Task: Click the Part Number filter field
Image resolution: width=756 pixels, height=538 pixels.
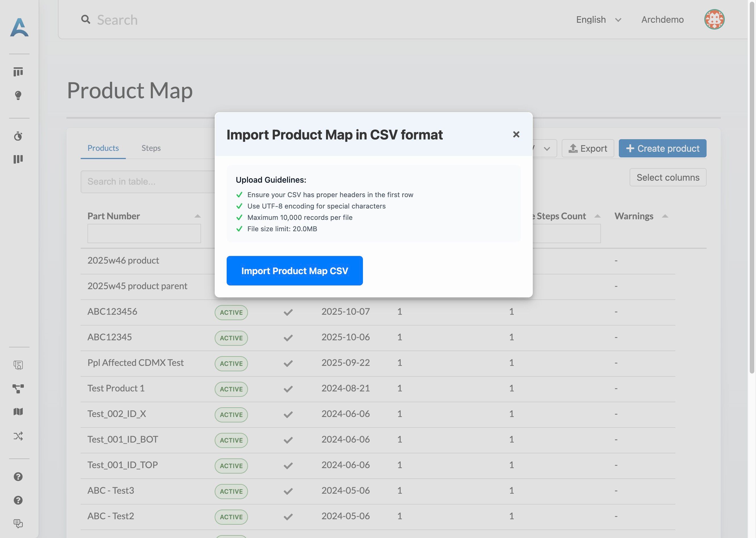Action: (144, 233)
